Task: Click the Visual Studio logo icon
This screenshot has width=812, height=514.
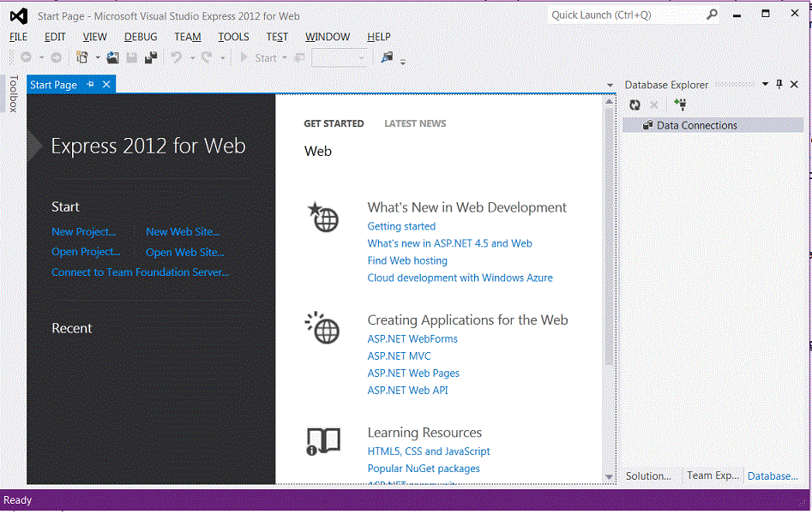Action: point(19,16)
